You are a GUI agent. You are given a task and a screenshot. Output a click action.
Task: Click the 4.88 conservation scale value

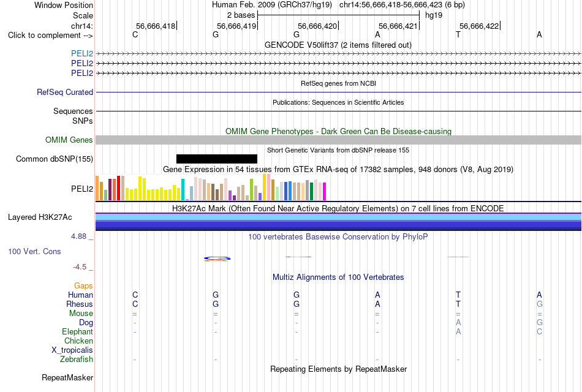coord(78,236)
